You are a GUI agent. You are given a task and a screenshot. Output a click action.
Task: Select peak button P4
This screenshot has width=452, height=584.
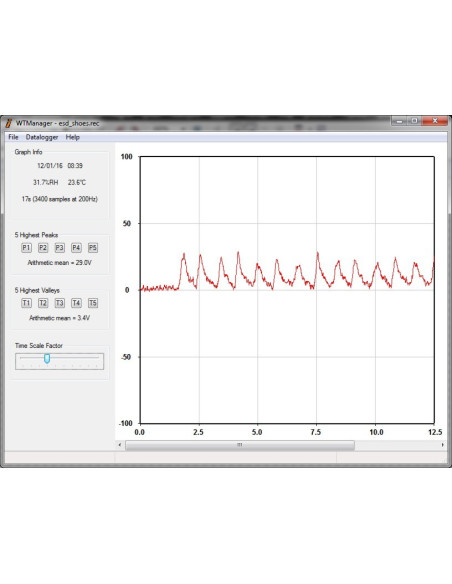[76, 248]
